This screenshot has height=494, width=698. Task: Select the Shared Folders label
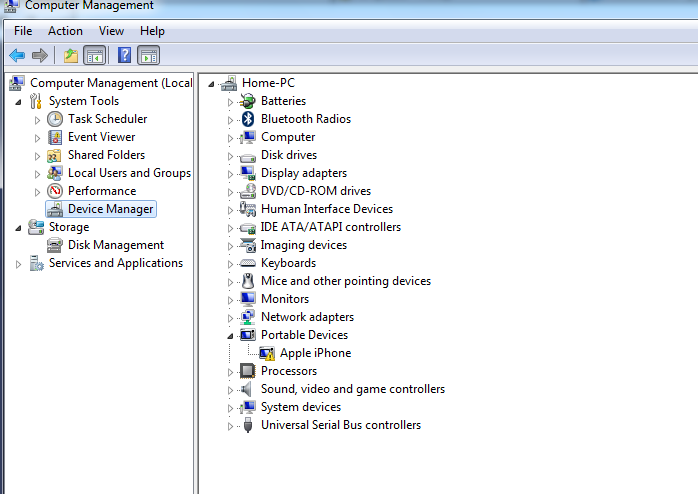tap(106, 155)
